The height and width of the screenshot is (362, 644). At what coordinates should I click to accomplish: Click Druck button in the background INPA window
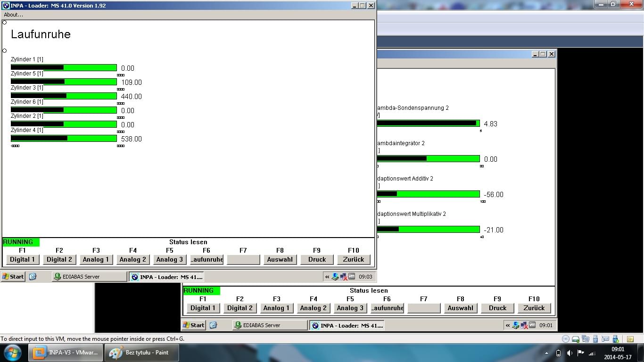click(497, 308)
